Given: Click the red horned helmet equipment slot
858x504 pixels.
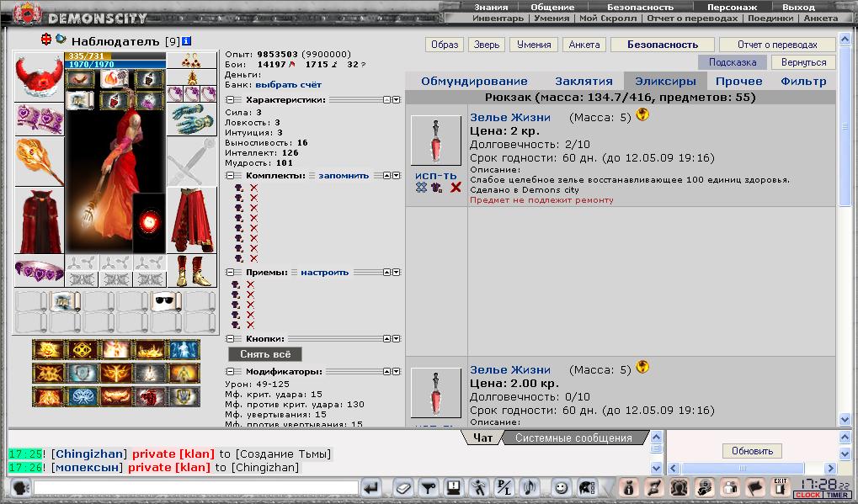Looking at the screenshot, I should pos(39,77).
